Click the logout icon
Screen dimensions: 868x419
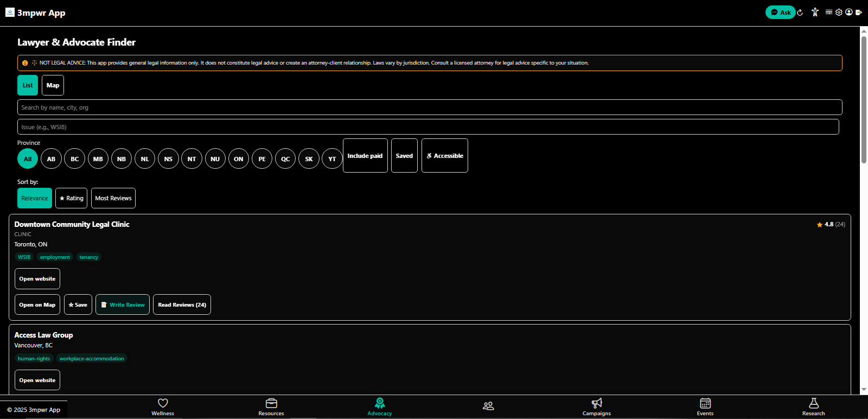(x=859, y=12)
